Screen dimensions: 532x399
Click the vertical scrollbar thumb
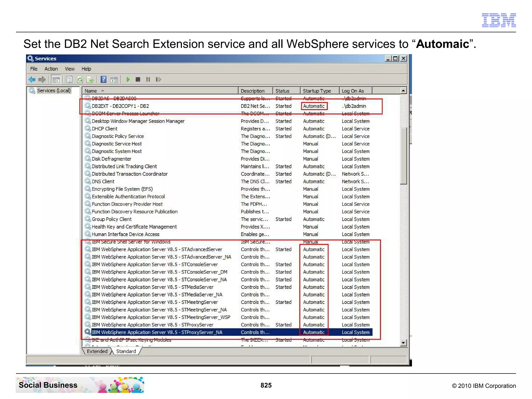[x=403, y=156]
